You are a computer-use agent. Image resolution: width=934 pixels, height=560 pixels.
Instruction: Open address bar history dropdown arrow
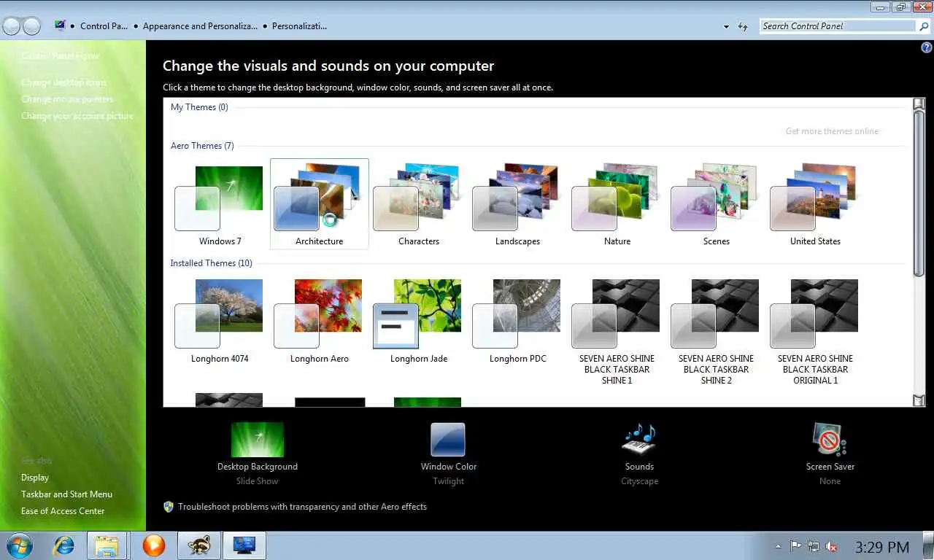click(x=726, y=26)
